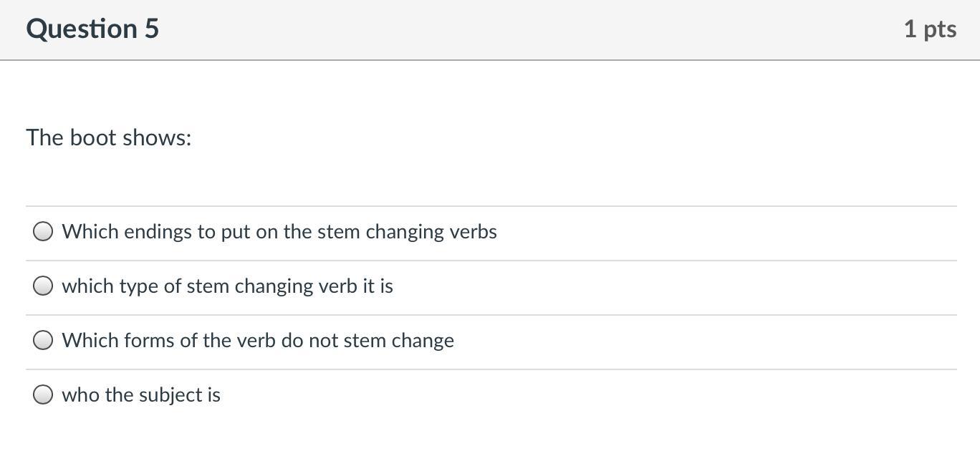Click the number "5" in the question heading
This screenshot has width=980, height=451.
(151, 29)
